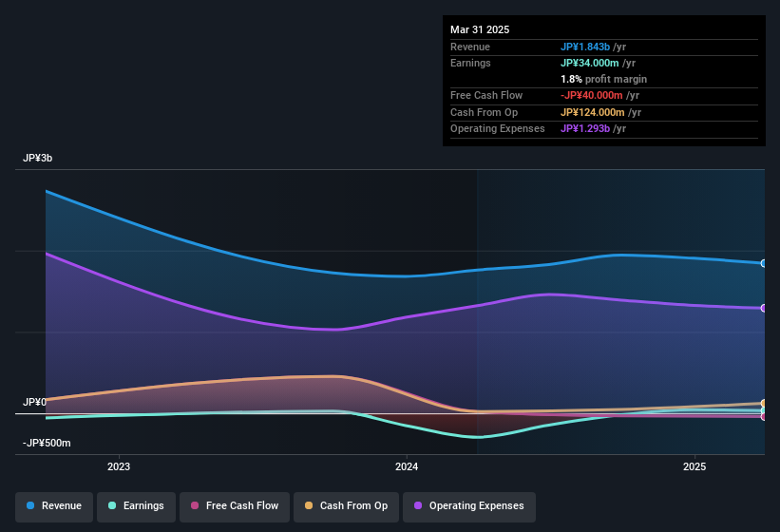Image resolution: width=780 pixels, height=532 pixels.
Task: Toggle the Operating Expenses legend button
Action: [x=469, y=506]
